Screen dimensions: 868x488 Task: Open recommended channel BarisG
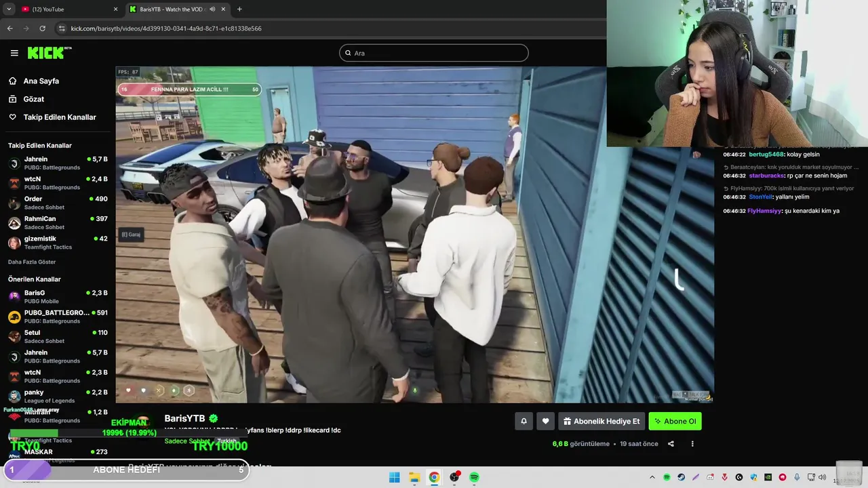[x=58, y=297]
